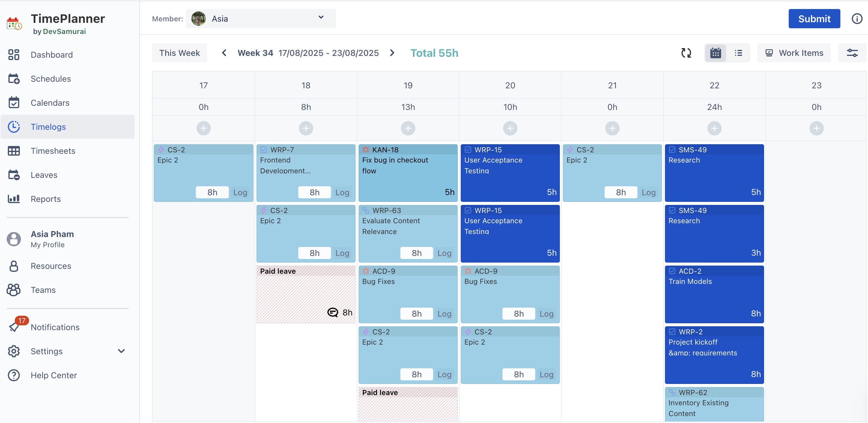Open the Dashboard sidebar item
The width and height of the screenshot is (868, 423).
tap(52, 55)
